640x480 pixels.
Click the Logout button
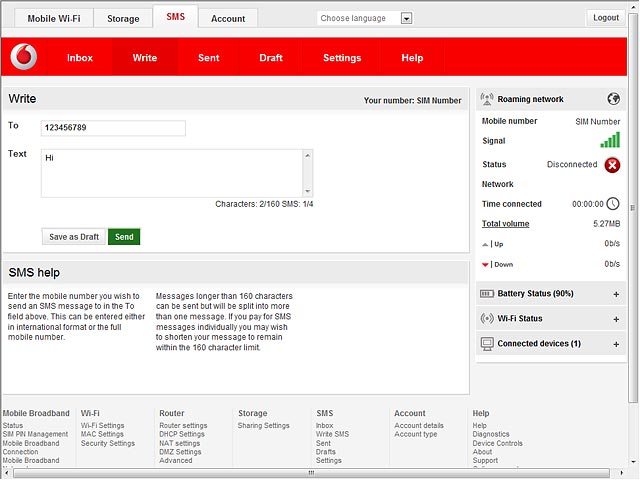606,18
